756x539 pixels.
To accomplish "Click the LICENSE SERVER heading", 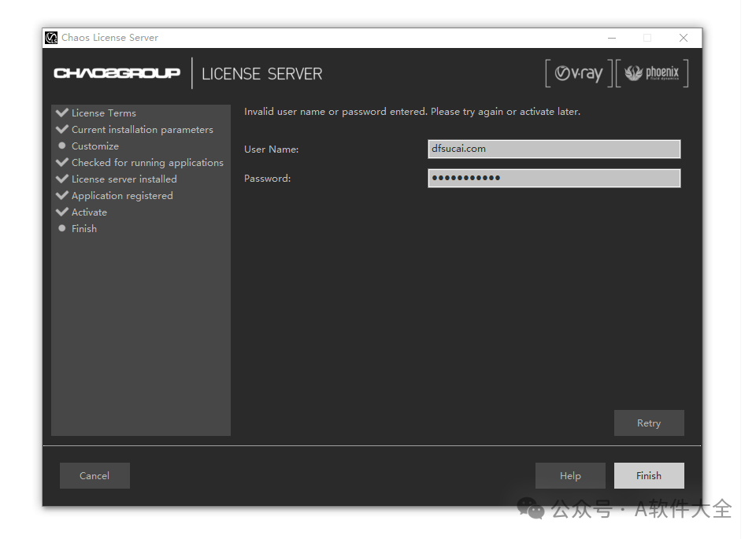I will 261,74.
